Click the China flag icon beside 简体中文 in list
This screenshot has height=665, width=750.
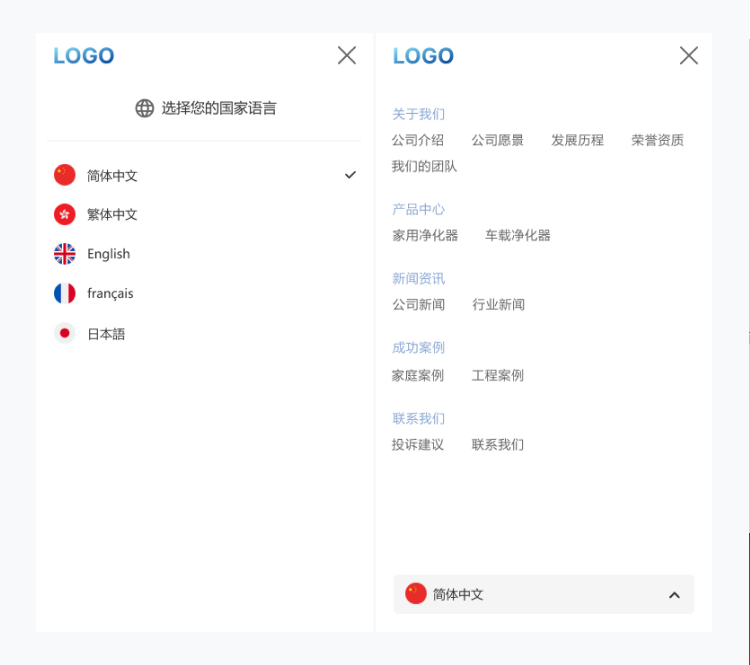point(65,175)
